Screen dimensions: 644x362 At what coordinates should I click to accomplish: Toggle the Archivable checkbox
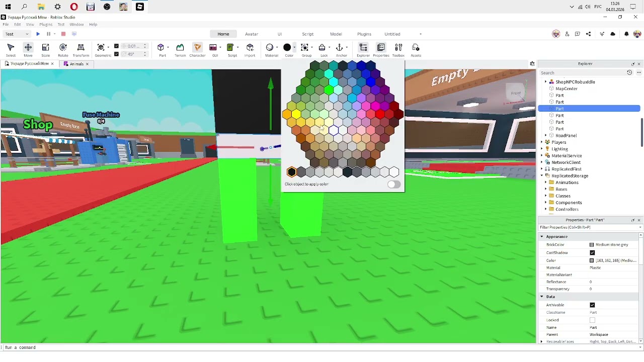pyautogui.click(x=592, y=305)
